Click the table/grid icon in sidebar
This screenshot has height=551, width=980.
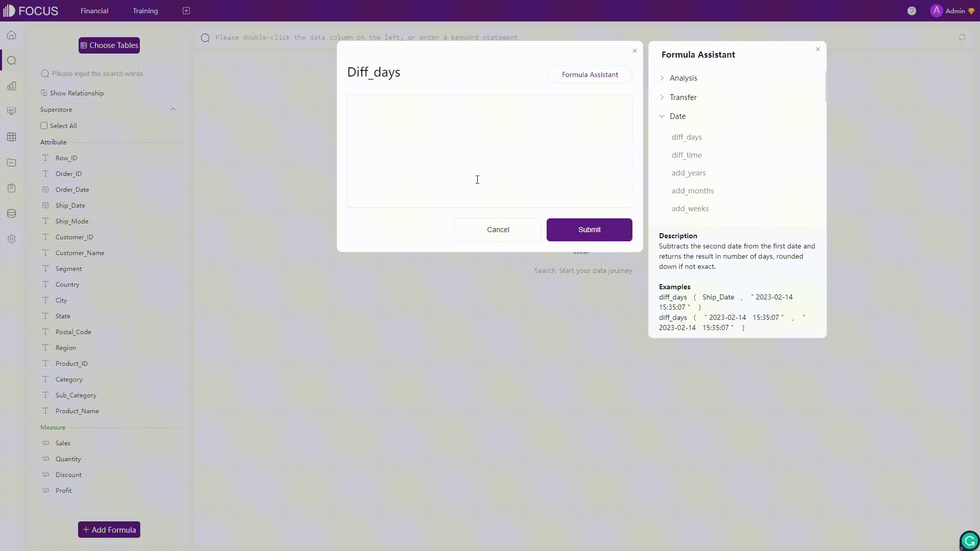[11, 137]
